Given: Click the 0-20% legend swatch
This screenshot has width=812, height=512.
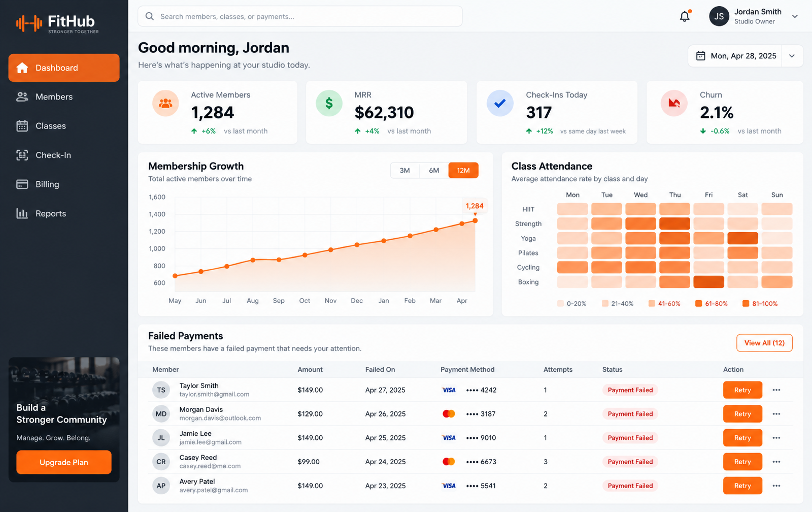Looking at the screenshot, I should 560,303.
